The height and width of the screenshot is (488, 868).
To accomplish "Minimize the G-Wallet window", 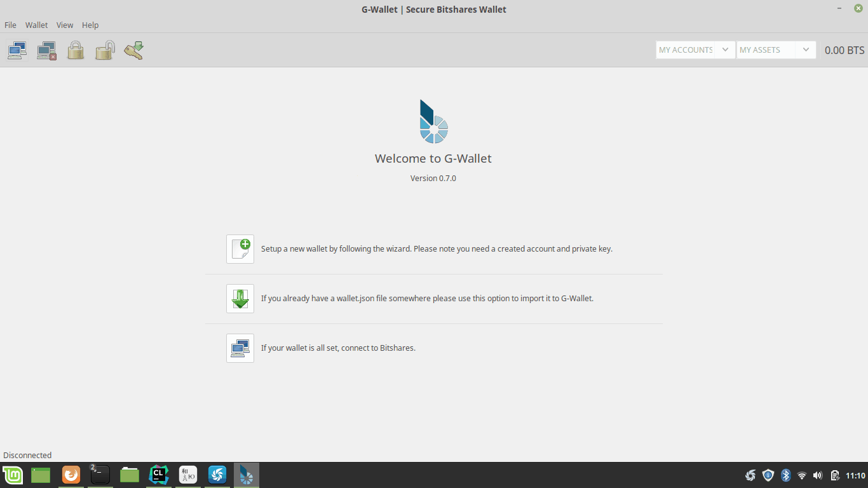I will 840,8.
